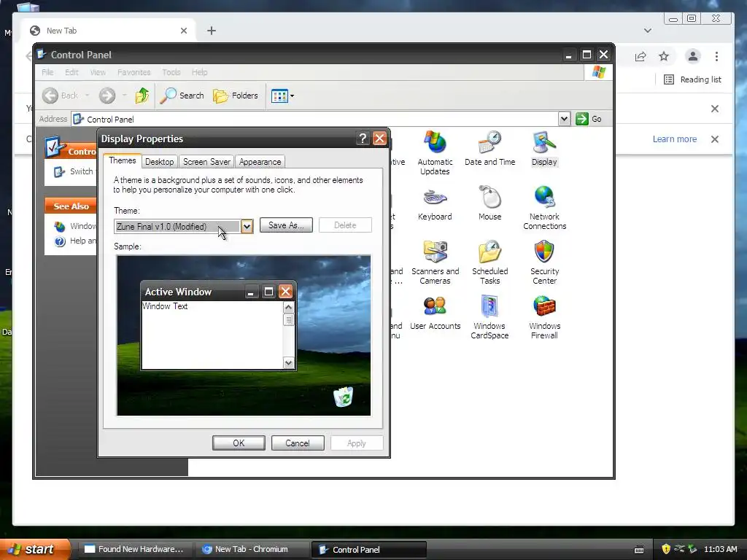Open the Views dropdown in toolbar
Viewport: 747px width, 560px height.
pyautogui.click(x=282, y=96)
